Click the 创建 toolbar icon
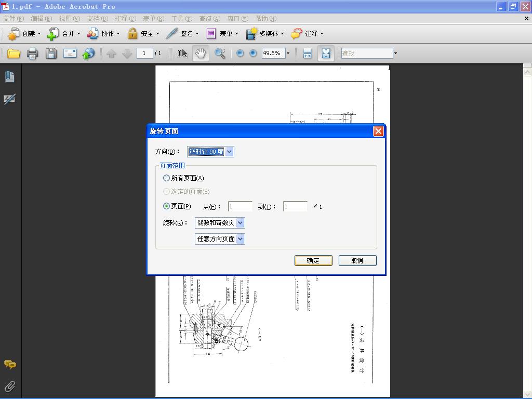 coord(14,34)
